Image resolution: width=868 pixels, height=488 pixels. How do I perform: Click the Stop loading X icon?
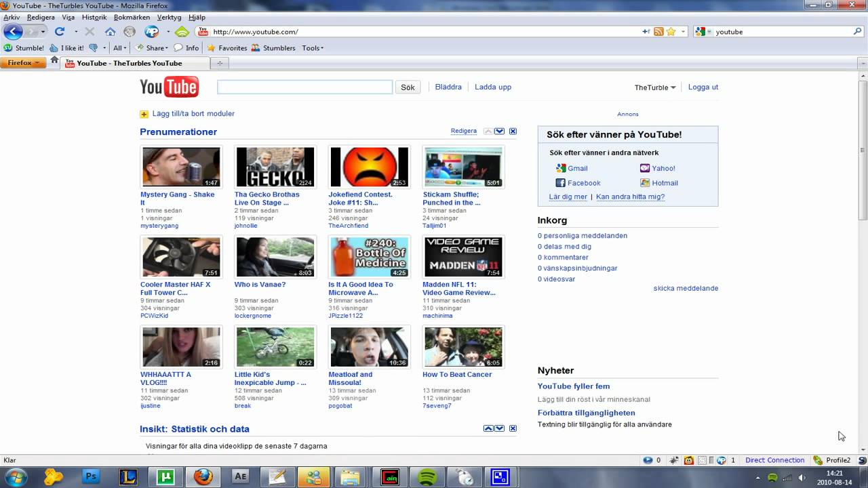pyautogui.click(x=90, y=32)
